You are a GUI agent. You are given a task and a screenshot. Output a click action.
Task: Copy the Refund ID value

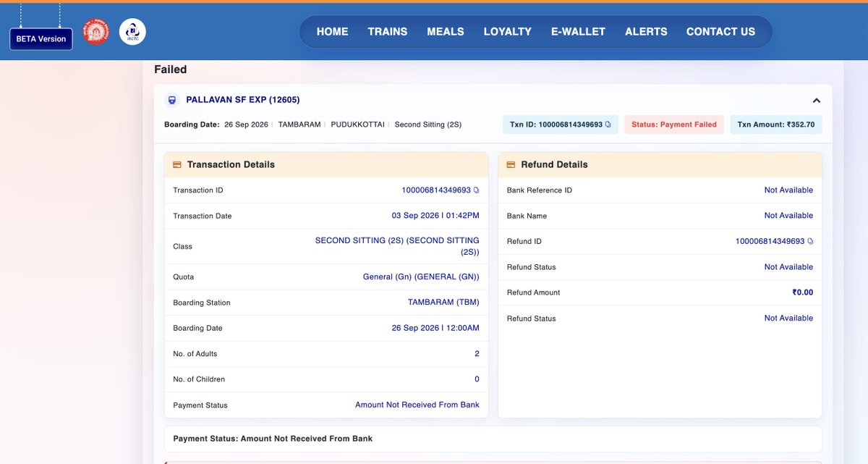[x=810, y=241]
